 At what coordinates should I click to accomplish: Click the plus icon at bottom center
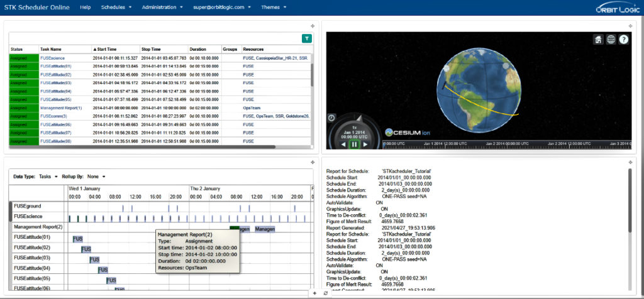[314, 293]
